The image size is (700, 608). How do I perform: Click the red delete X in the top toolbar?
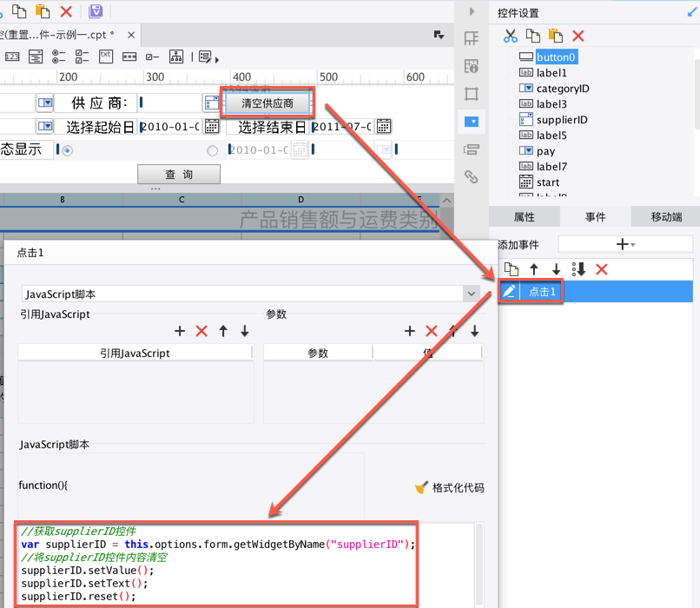66,11
